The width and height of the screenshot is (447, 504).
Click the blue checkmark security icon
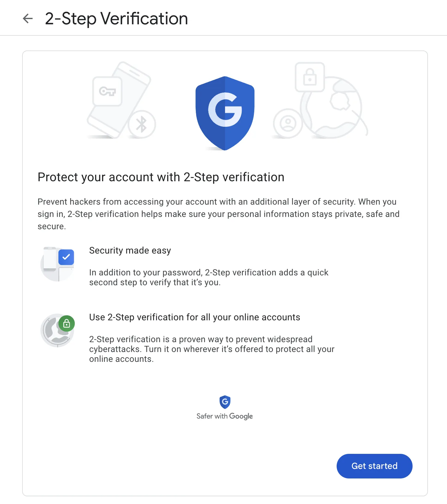(66, 257)
